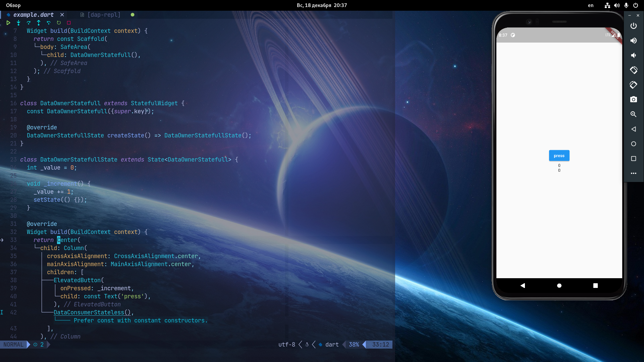Click the debugger step over icon

[x=29, y=23]
